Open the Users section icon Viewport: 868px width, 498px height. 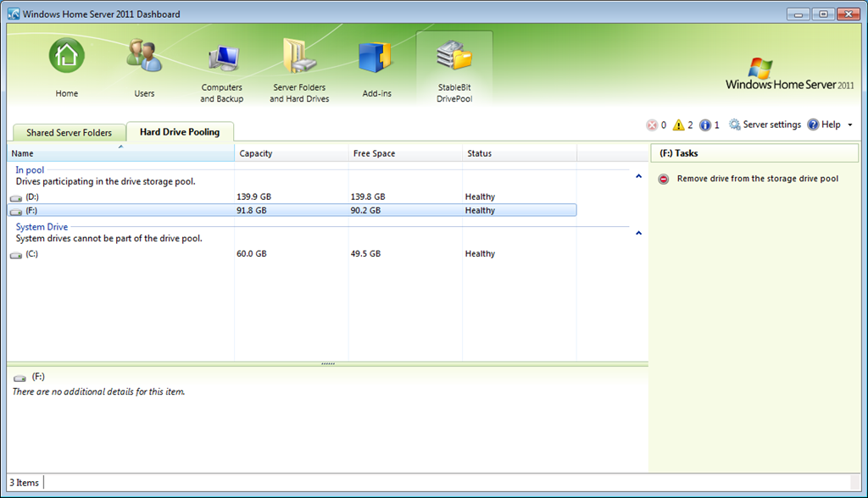[x=144, y=55]
